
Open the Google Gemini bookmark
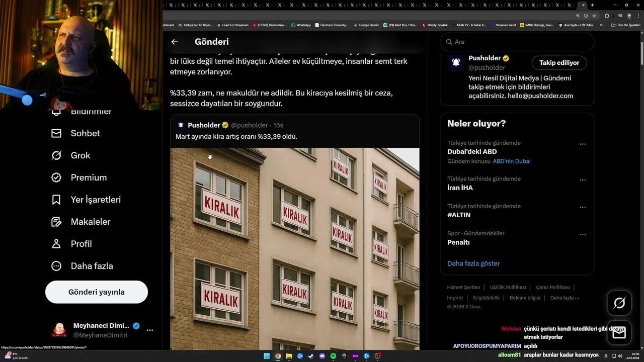pos(366,25)
